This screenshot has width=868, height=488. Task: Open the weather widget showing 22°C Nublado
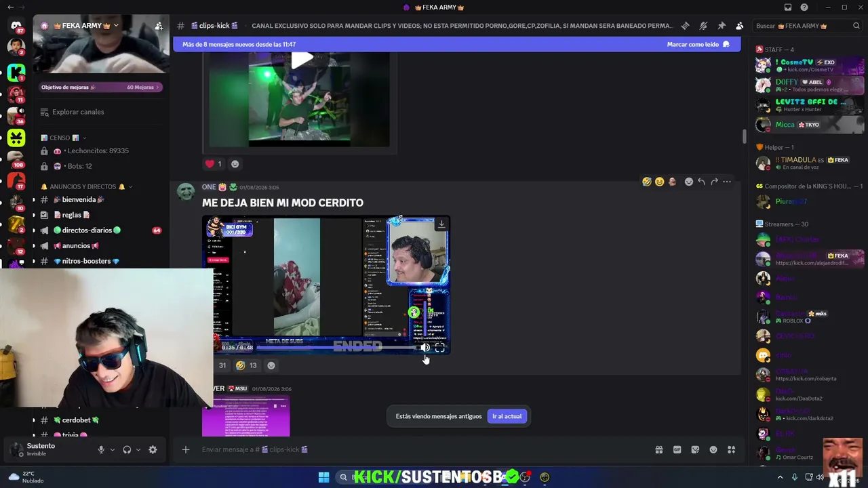(26, 477)
